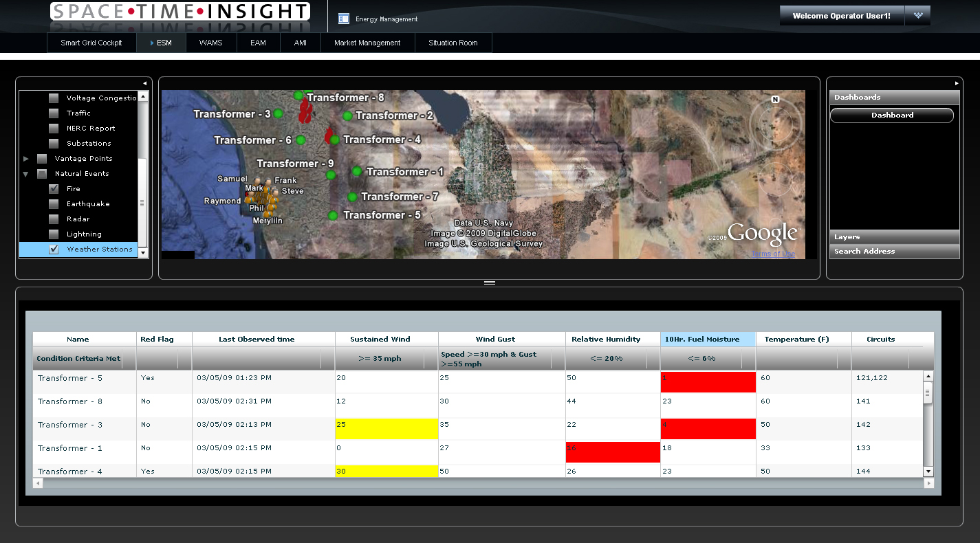Click the Weather Stations tree label

tap(100, 250)
